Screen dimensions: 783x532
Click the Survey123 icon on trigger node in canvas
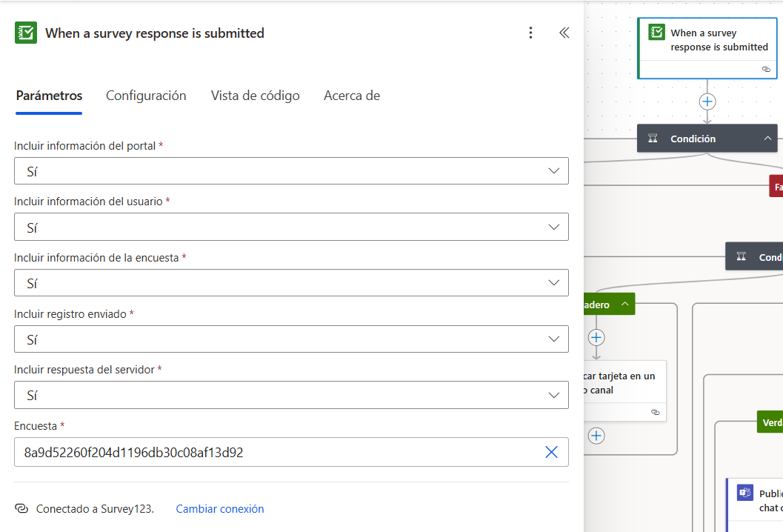coord(656,33)
